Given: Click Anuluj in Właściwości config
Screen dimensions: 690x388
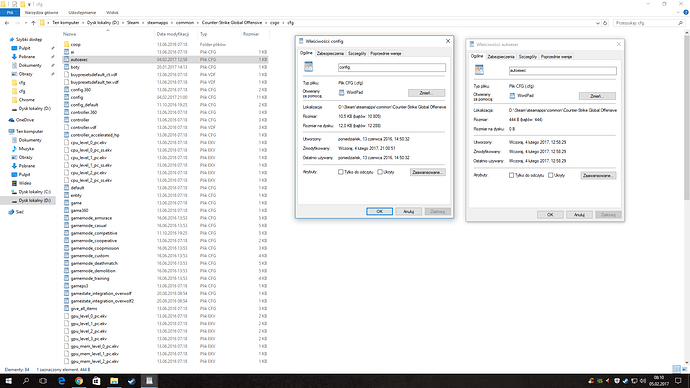Looking at the screenshot, I should 408,212.
